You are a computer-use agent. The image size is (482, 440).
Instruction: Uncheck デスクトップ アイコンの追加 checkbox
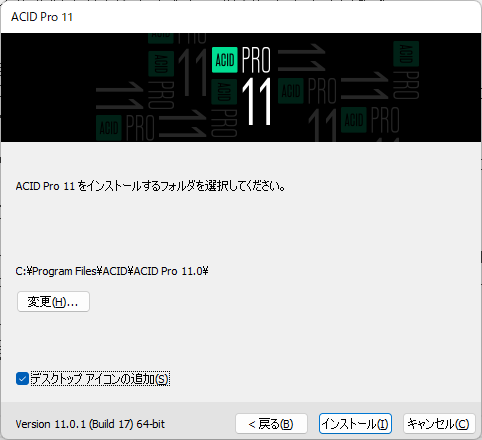click(22, 379)
